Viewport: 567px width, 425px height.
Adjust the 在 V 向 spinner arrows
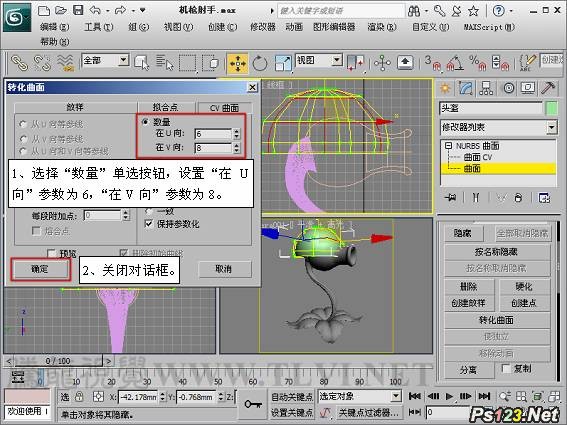coord(236,148)
